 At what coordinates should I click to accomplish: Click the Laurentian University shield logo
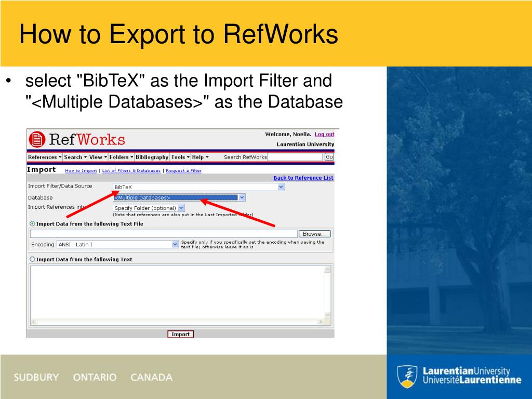(x=407, y=376)
